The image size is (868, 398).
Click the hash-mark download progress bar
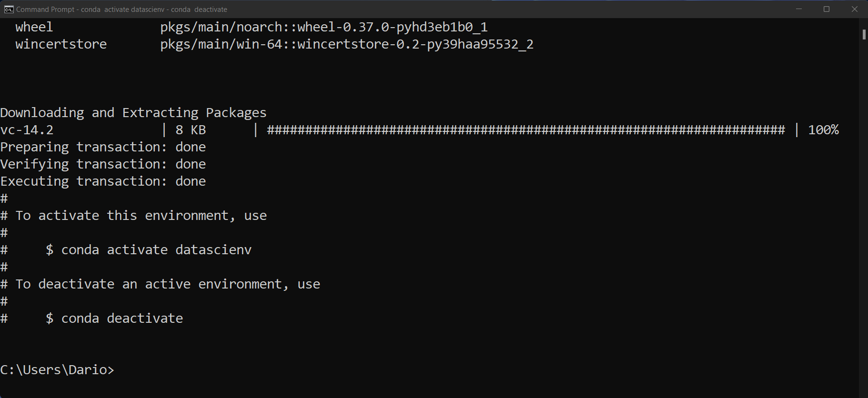pos(525,130)
